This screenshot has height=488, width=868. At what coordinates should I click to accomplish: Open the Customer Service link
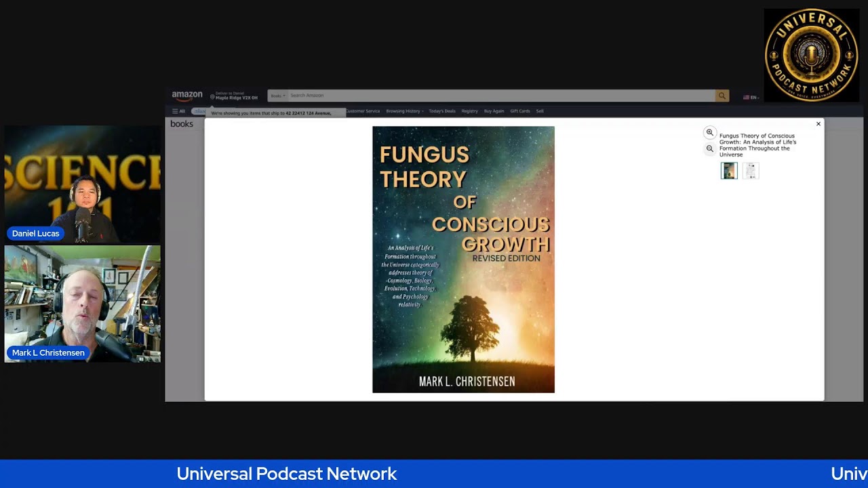[363, 111]
